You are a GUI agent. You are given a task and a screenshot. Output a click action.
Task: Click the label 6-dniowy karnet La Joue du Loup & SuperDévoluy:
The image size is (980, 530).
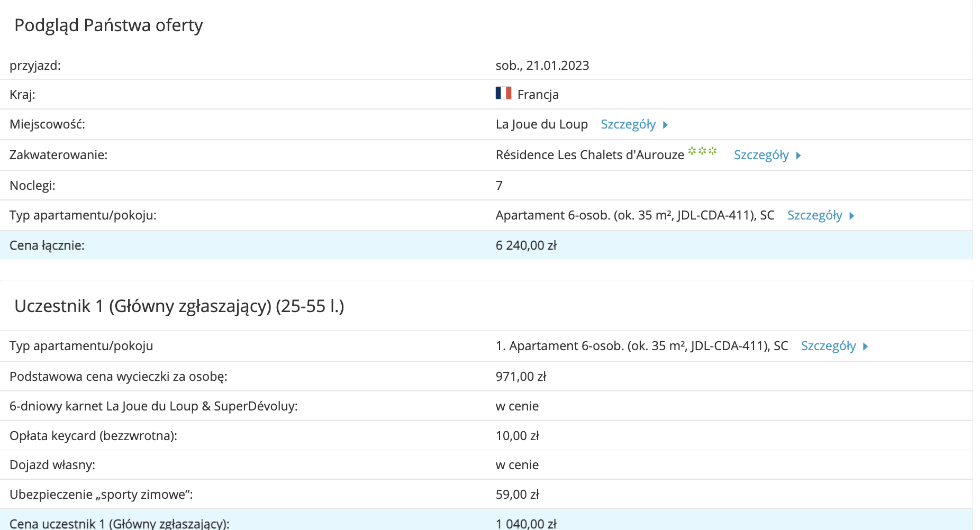coord(153,406)
